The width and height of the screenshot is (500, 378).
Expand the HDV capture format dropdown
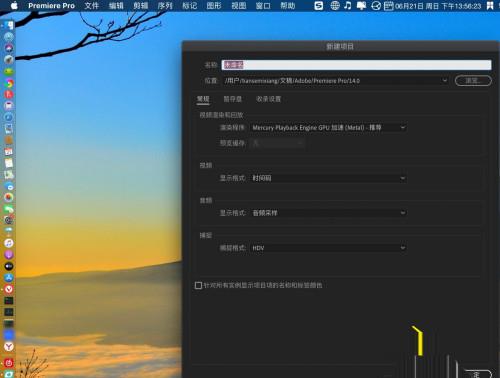click(x=328, y=248)
